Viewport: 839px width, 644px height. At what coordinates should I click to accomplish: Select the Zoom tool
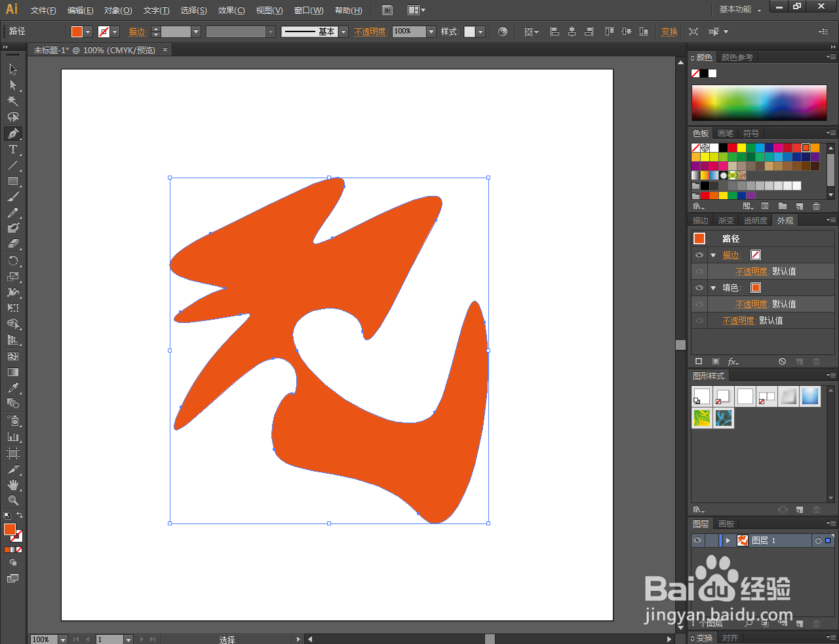coord(12,501)
